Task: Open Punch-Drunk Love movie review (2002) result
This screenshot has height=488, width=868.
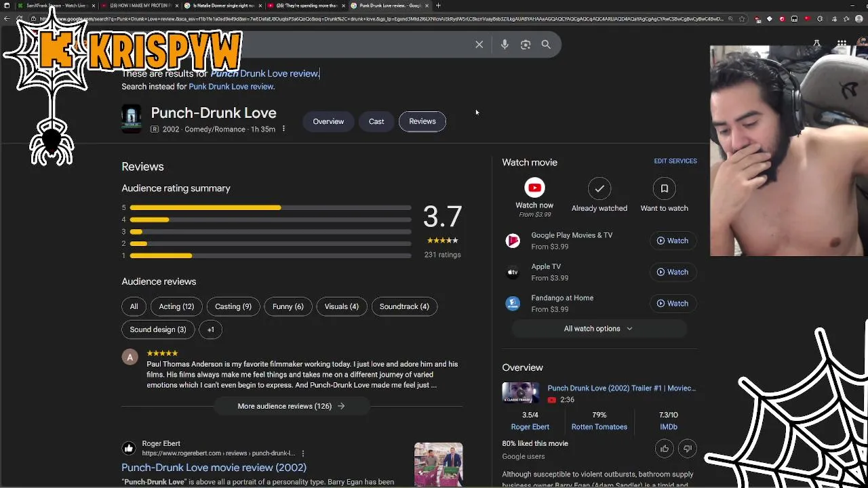Action: click(214, 468)
